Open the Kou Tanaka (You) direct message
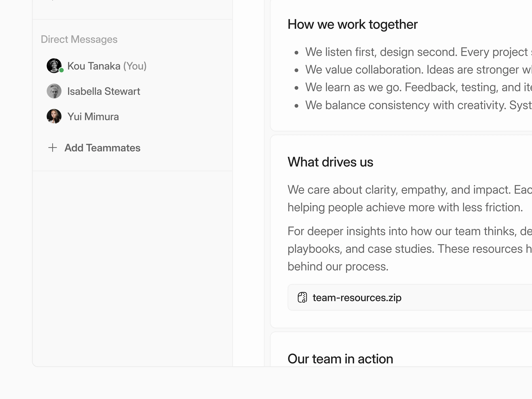This screenshot has height=399, width=532. tap(107, 66)
